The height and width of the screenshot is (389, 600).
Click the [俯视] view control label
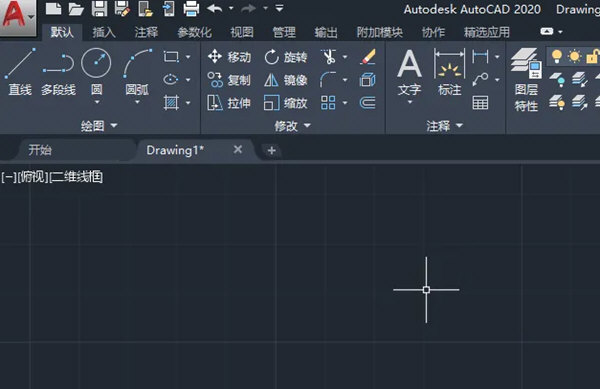click(x=33, y=177)
